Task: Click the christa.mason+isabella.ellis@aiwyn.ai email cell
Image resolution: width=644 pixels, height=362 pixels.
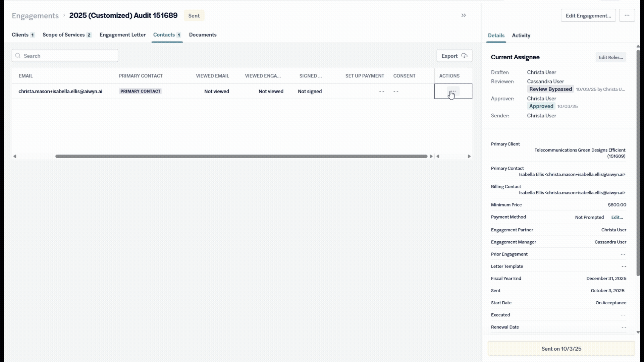Action: tap(60, 91)
